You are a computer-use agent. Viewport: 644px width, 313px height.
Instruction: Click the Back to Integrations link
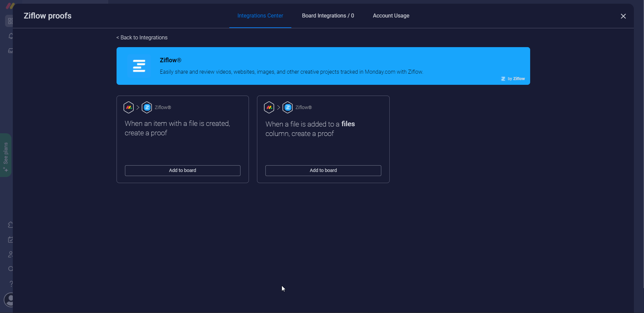click(141, 37)
